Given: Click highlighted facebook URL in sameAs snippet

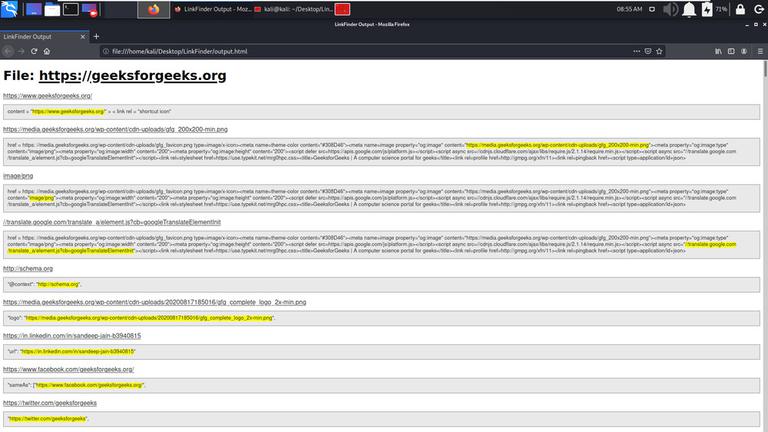Looking at the screenshot, I should tap(89, 385).
